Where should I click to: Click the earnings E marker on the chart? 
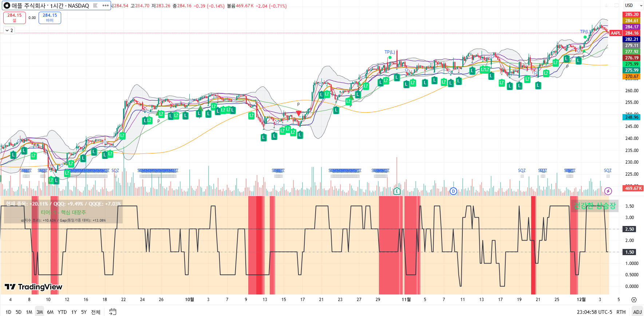point(397,191)
